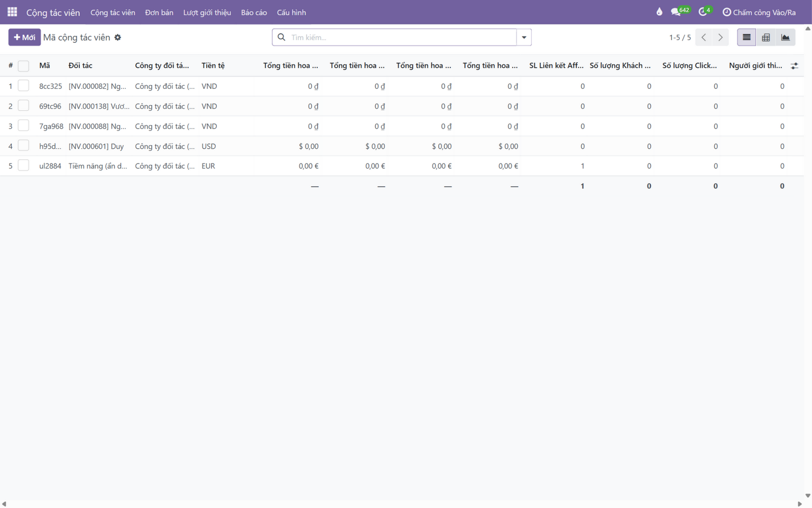Viewport: 812px width, 508px height.
Task: Click into the Tìm kiếm search field
Action: [402, 37]
